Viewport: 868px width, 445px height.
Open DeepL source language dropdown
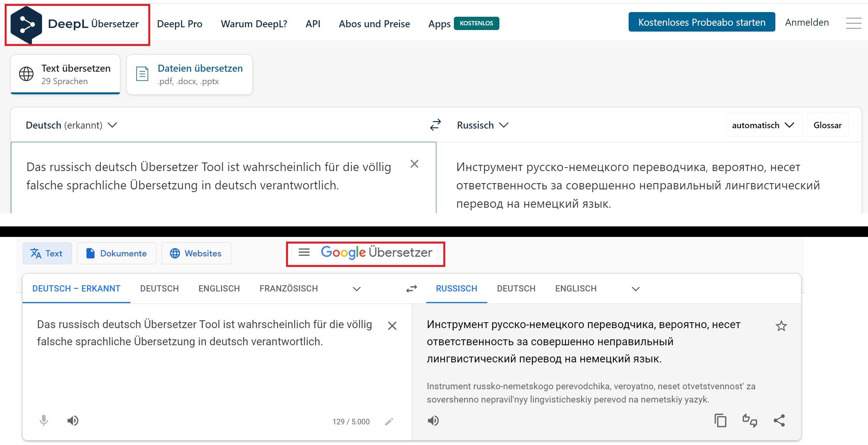point(72,125)
